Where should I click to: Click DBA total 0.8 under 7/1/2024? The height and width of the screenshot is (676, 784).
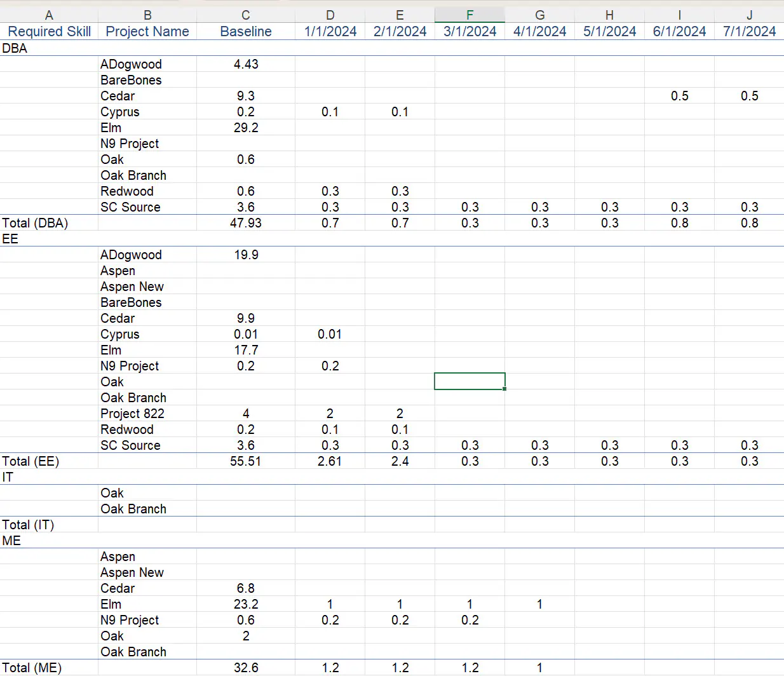[x=749, y=223]
